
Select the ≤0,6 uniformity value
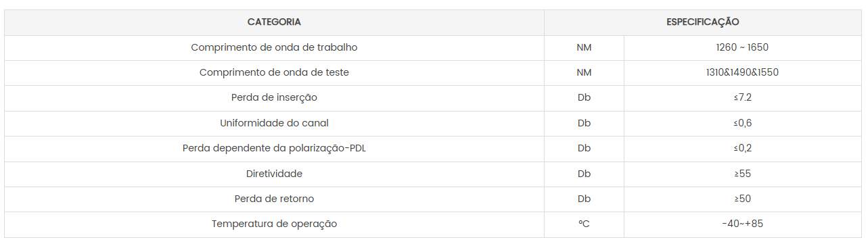tap(743, 124)
